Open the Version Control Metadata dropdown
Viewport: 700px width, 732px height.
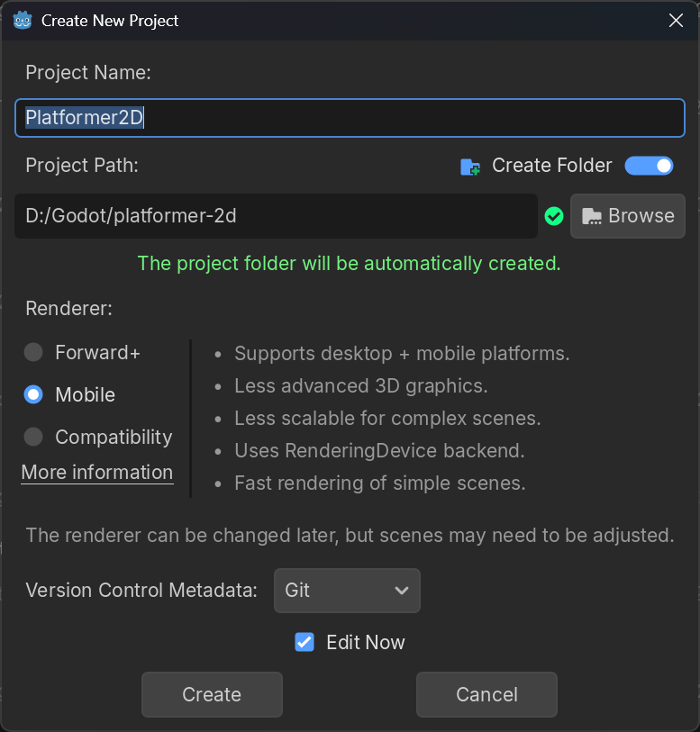click(x=347, y=591)
